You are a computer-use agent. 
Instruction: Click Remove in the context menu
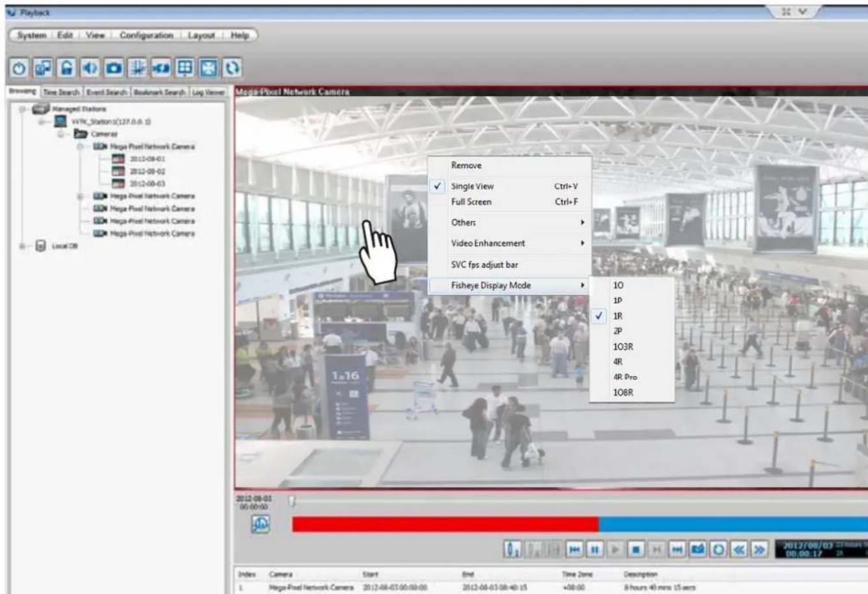click(509, 166)
